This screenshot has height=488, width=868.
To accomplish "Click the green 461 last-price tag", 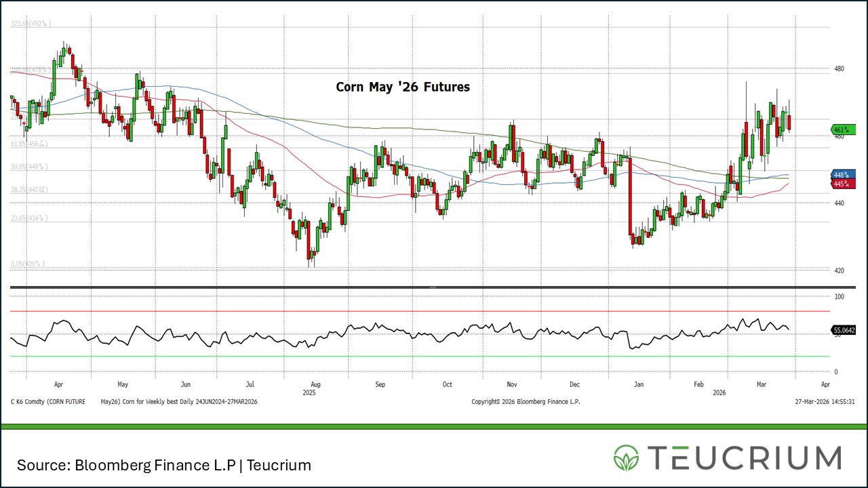I will click(x=843, y=129).
